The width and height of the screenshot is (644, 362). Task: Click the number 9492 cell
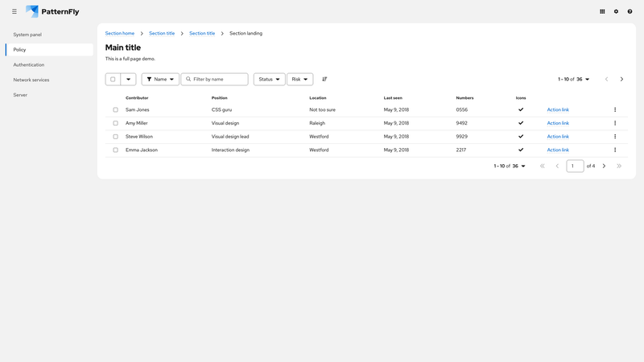[461, 123]
